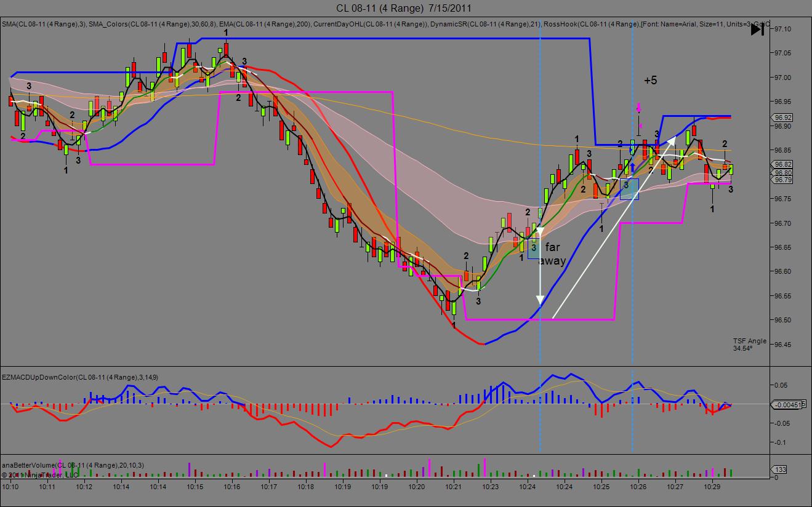Click the 96.45 price axis label
The height and width of the screenshot is (507, 812).
pyautogui.click(x=784, y=344)
